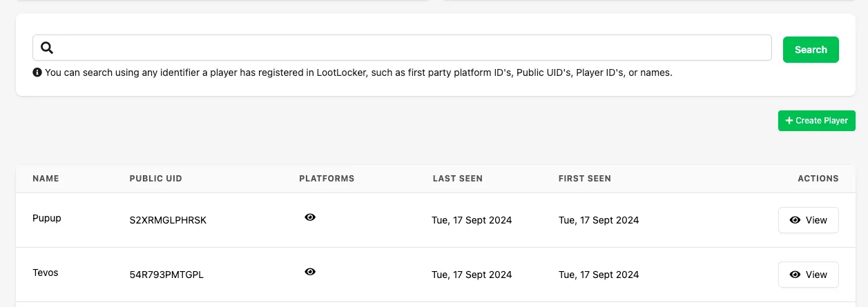
Task: Click public UID S2XRMGLPHRSK
Action: click(x=168, y=221)
